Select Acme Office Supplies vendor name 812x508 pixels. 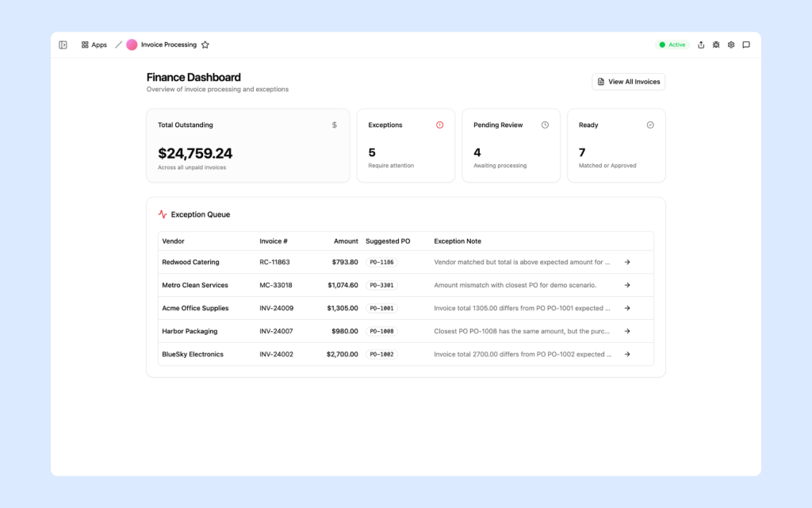pyautogui.click(x=195, y=309)
